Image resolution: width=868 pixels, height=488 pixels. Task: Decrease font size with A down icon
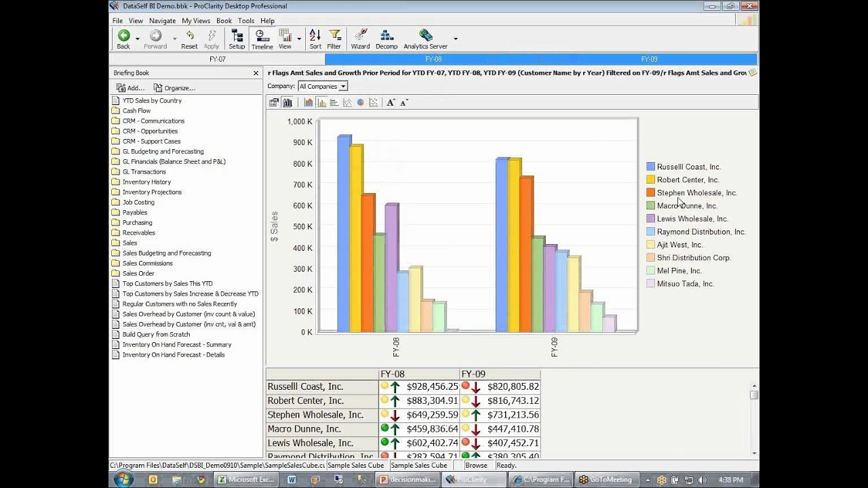point(404,102)
